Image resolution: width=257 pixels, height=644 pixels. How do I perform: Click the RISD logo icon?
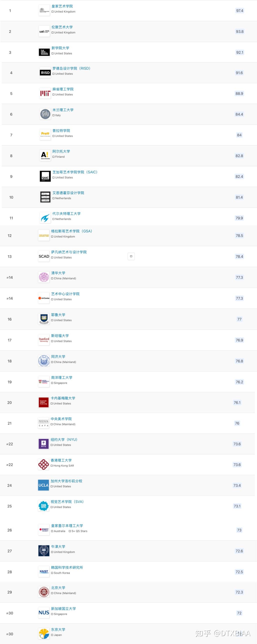(45, 73)
